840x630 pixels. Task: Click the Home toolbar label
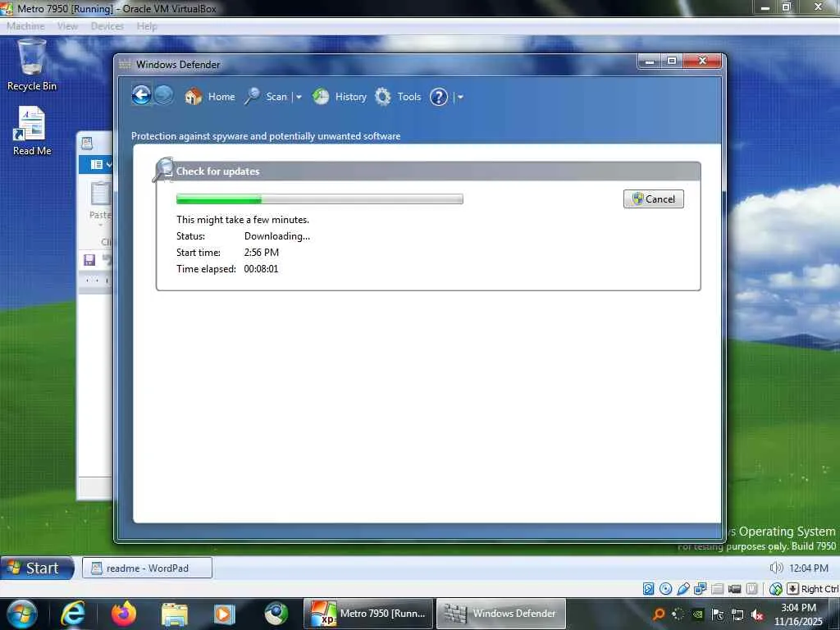coord(221,97)
